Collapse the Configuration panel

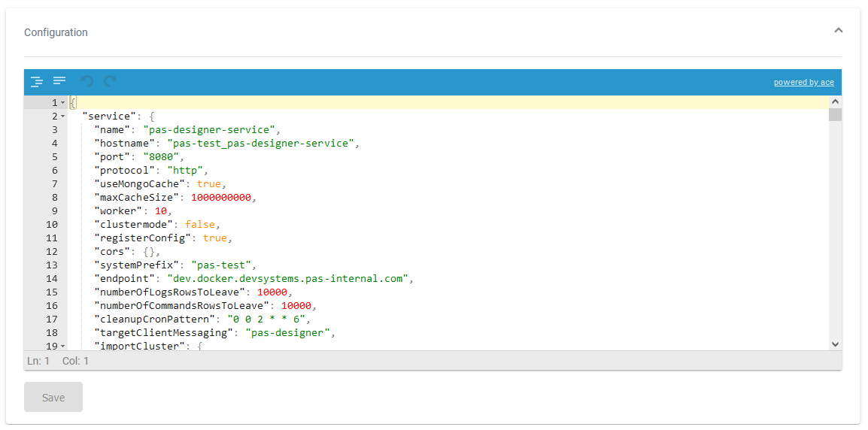(x=839, y=31)
